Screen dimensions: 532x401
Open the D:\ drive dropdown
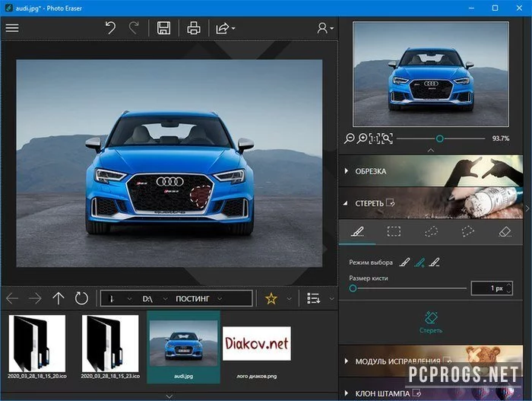pyautogui.click(x=165, y=299)
